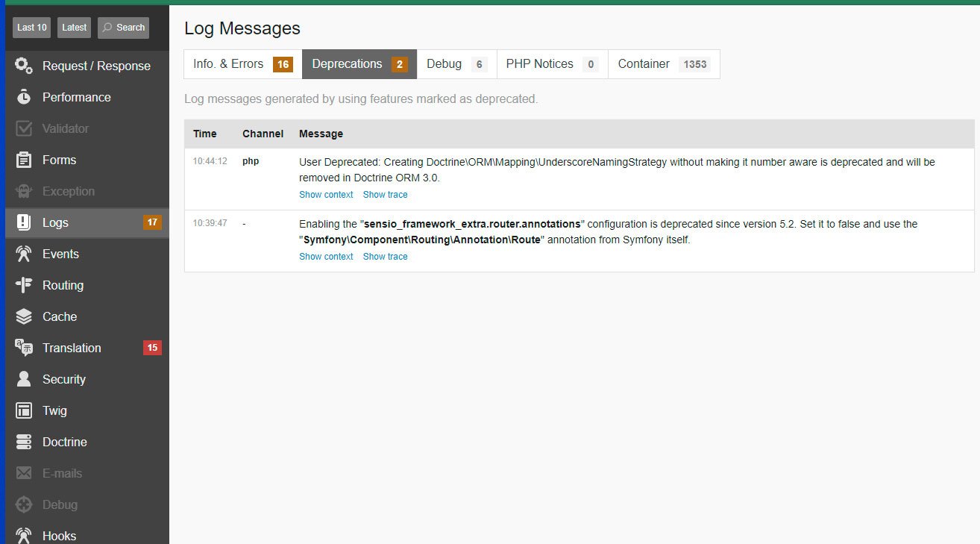Viewport: 980px width, 544px height.
Task: Open the Exception panel label
Action: [69, 191]
